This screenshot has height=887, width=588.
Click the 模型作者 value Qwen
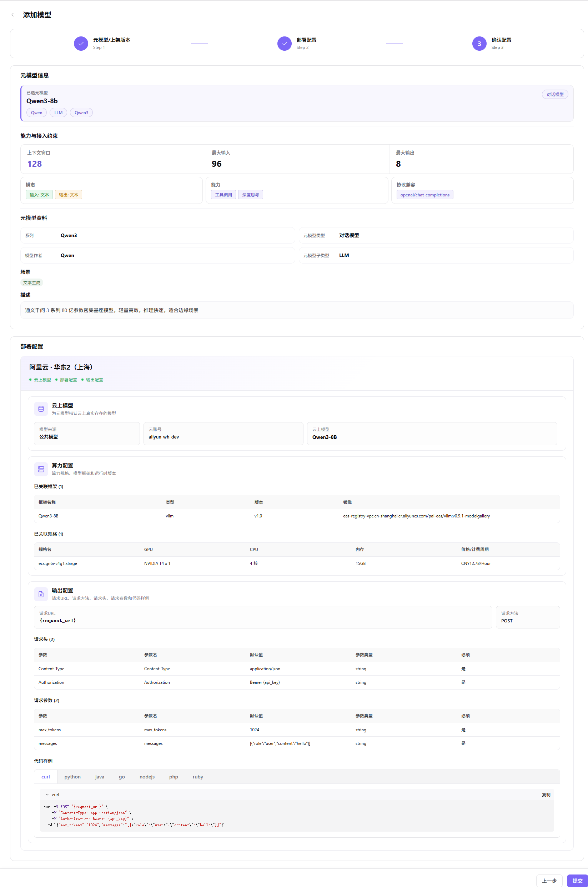coord(67,255)
